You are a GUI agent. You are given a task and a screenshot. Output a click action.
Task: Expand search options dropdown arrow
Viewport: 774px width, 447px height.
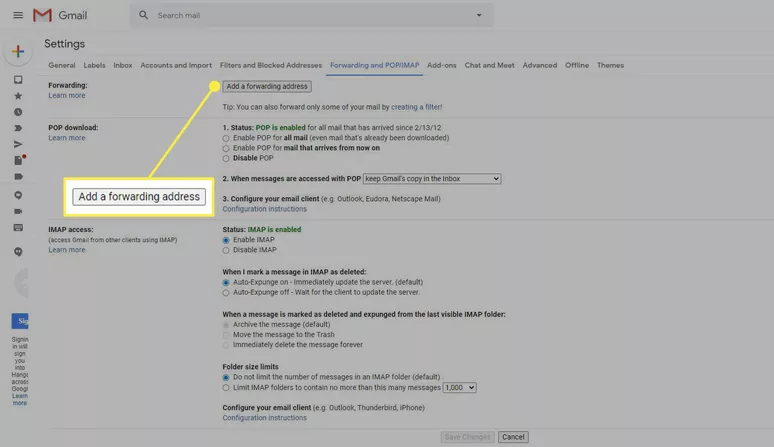479,15
